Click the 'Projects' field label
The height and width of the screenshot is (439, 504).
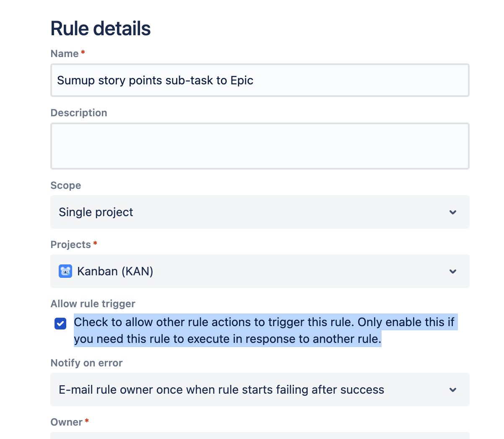pos(71,245)
